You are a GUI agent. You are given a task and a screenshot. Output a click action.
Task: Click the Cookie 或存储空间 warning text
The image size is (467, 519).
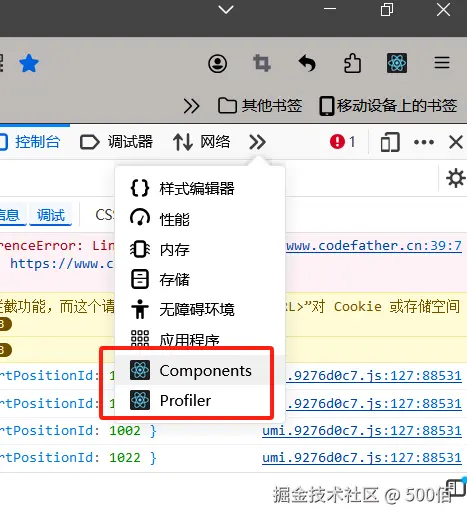point(397,307)
